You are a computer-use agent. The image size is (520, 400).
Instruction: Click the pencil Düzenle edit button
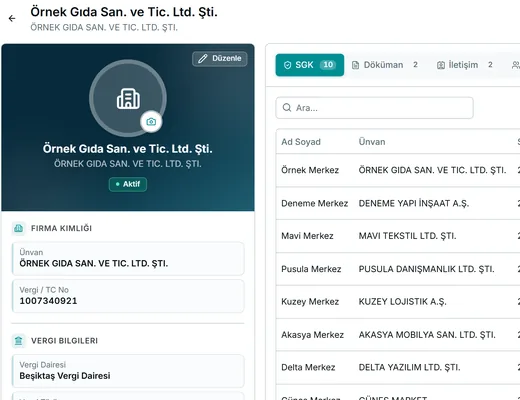(220, 59)
